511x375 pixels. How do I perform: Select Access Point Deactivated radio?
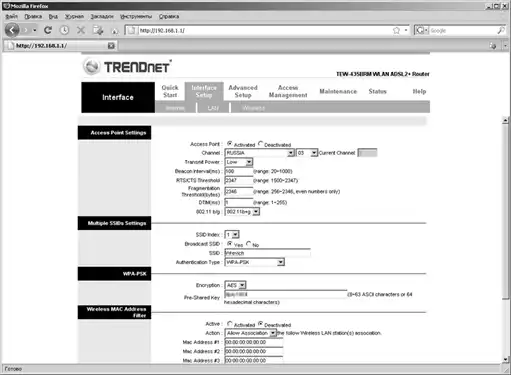click(x=260, y=144)
